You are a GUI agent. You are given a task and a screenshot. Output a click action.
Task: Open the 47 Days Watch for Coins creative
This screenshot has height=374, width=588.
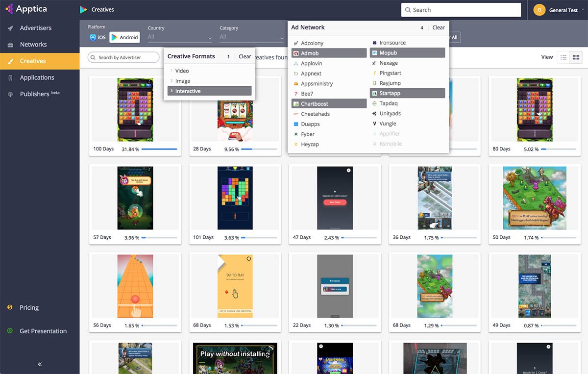(335, 198)
